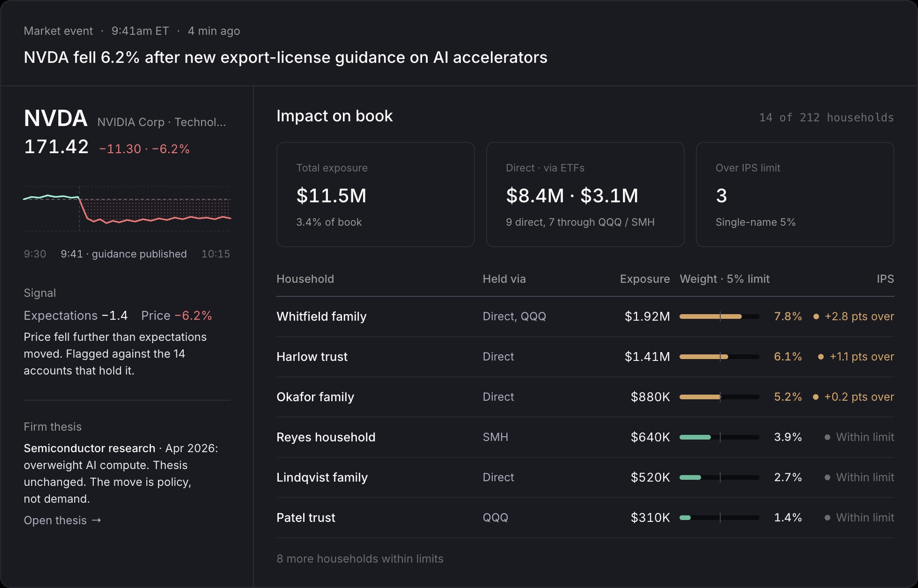Image resolution: width=918 pixels, height=588 pixels.
Task: Click Patel trust Within limit status
Action: pyautogui.click(x=859, y=518)
